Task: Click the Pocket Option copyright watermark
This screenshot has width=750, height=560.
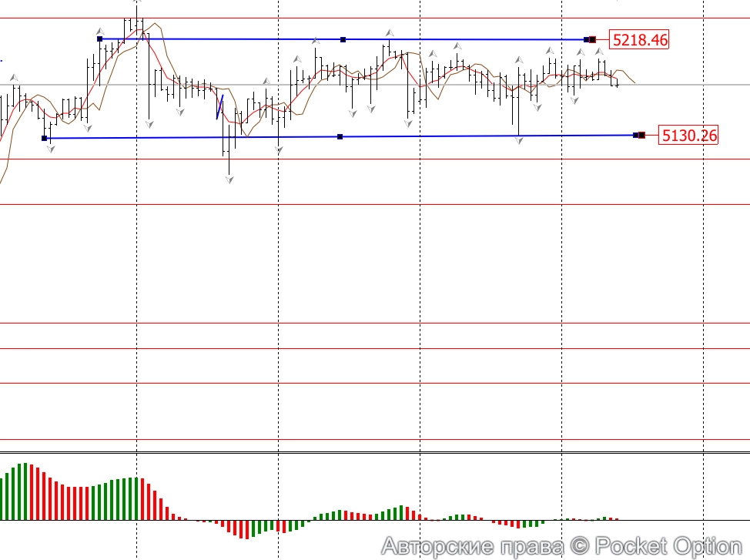Action: point(561,546)
